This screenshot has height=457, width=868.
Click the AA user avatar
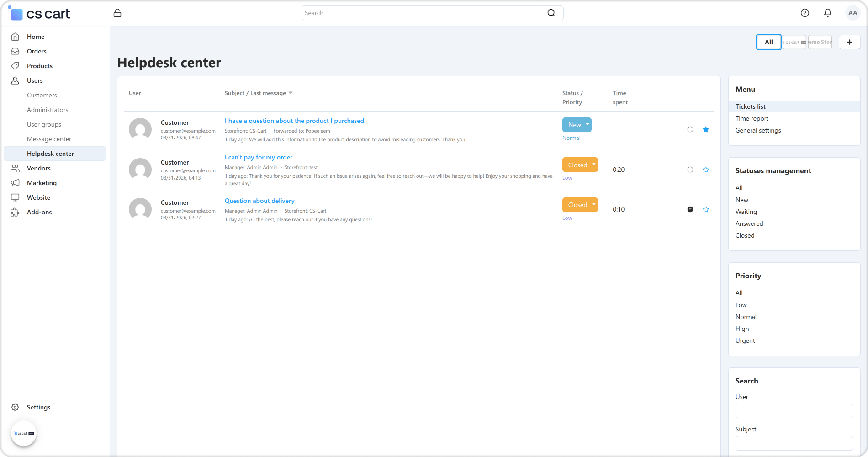pyautogui.click(x=852, y=13)
